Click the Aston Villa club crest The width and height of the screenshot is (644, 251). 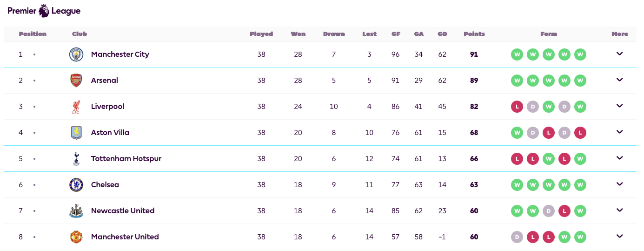coord(76,133)
